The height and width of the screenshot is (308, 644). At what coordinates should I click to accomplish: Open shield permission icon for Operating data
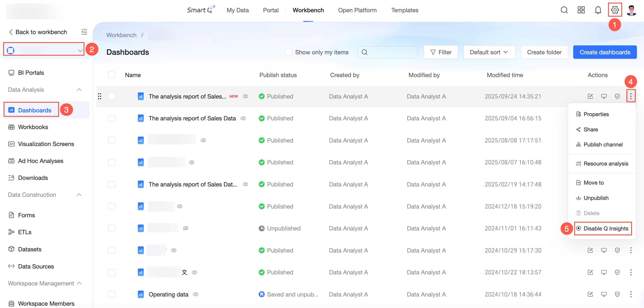(x=617, y=294)
